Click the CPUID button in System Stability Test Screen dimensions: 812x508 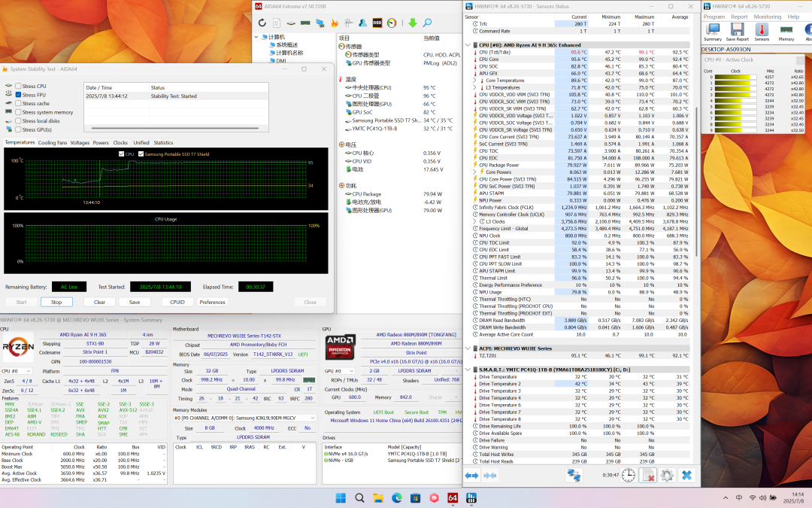[x=177, y=303]
